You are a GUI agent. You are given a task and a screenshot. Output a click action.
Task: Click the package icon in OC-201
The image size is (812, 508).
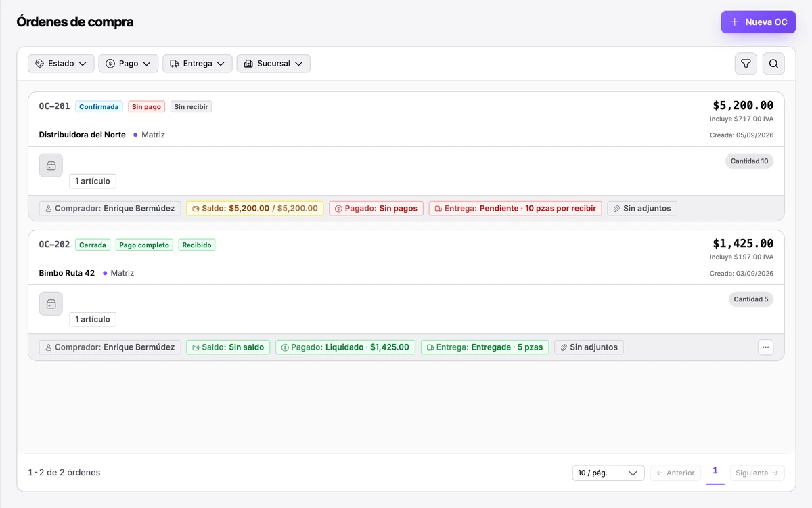51,165
